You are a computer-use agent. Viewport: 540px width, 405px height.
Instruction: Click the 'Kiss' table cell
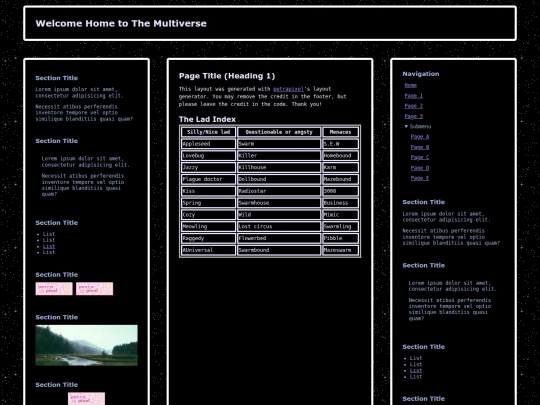point(208,191)
